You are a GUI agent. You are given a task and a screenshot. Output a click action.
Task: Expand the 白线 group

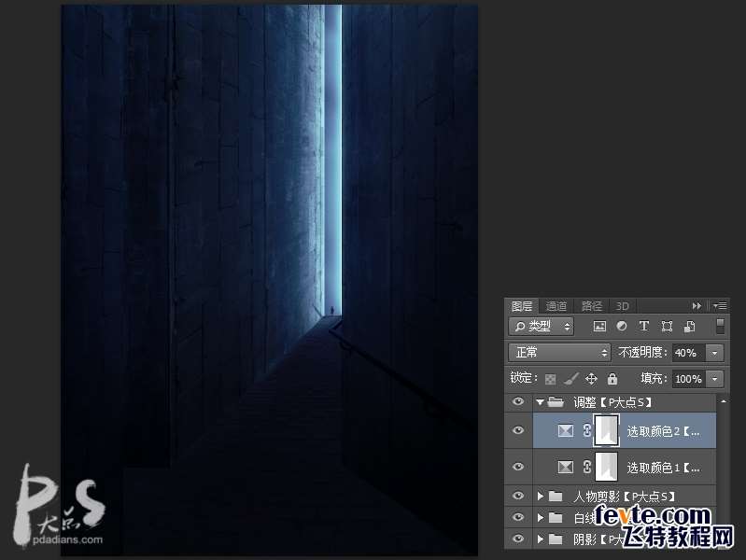click(x=541, y=517)
